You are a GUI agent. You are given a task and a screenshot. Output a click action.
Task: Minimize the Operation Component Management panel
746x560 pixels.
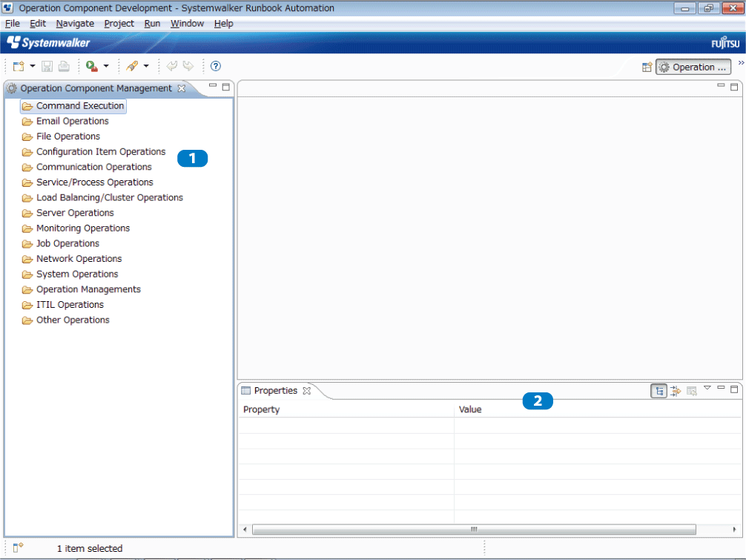click(213, 86)
